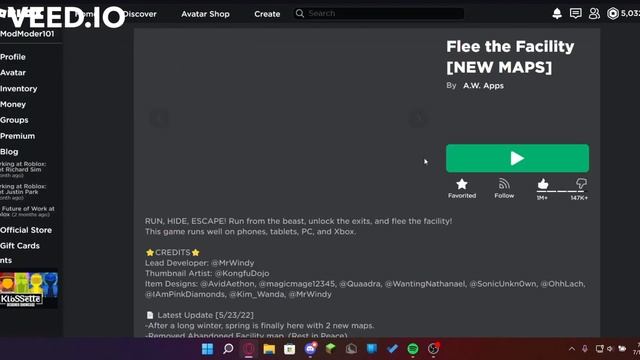This screenshot has height=360, width=640.
Task: Open OBS Studio from the taskbar
Action: tap(433, 349)
